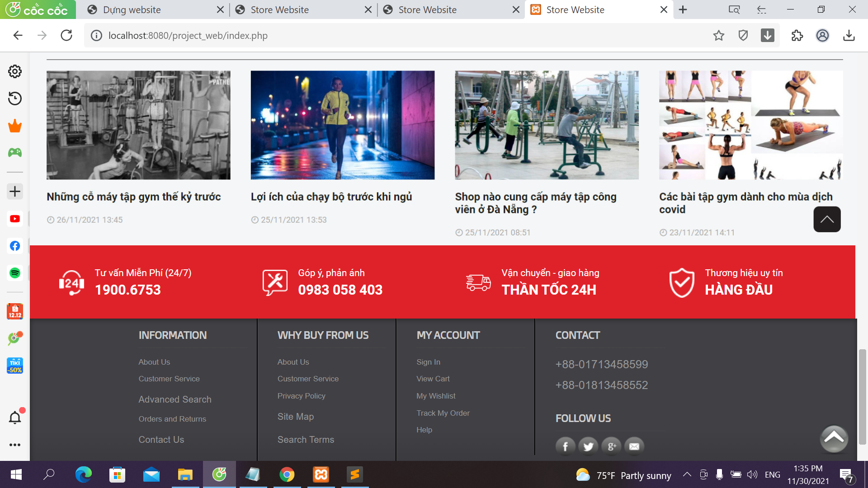Open the email envelope follow icon

click(634, 446)
